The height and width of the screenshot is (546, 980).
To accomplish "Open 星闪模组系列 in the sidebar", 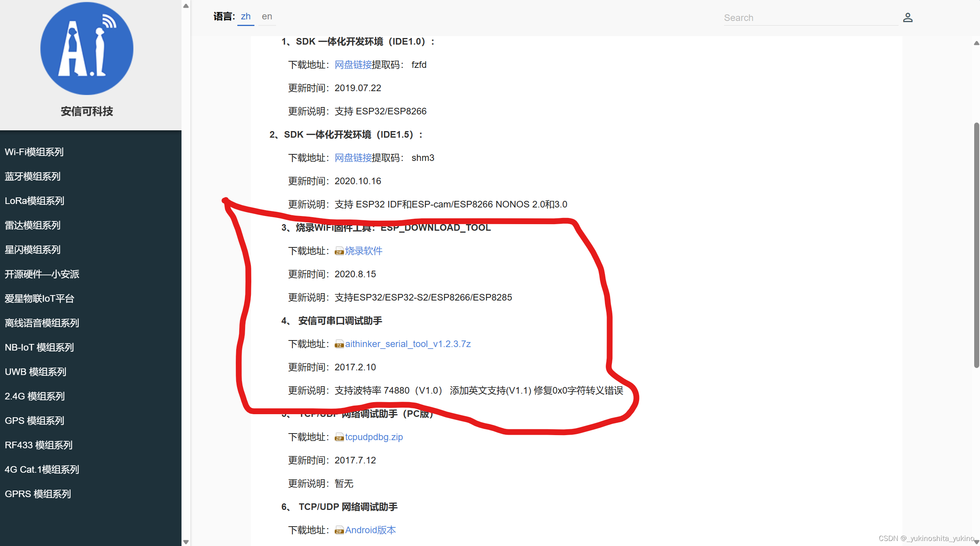I will [x=33, y=250].
